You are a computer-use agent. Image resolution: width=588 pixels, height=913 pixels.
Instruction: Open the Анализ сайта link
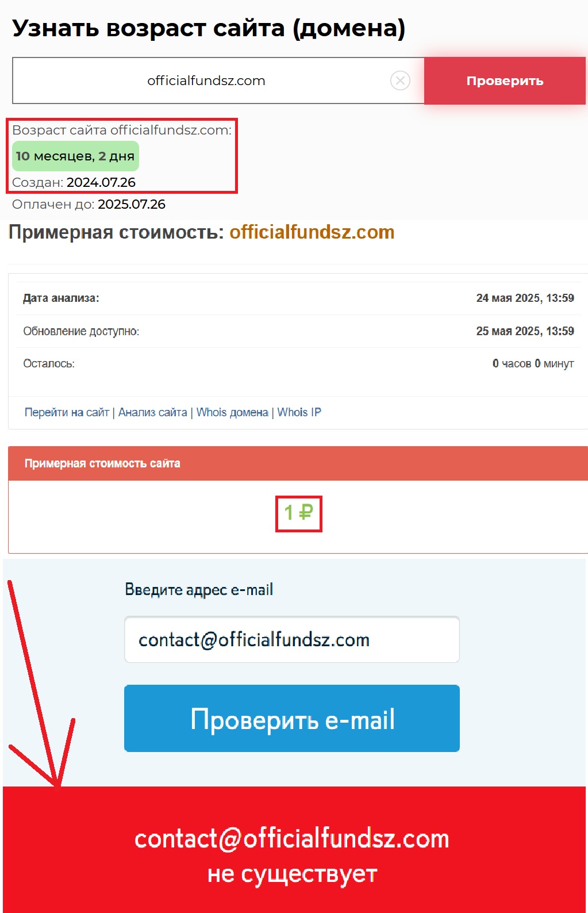click(x=153, y=412)
